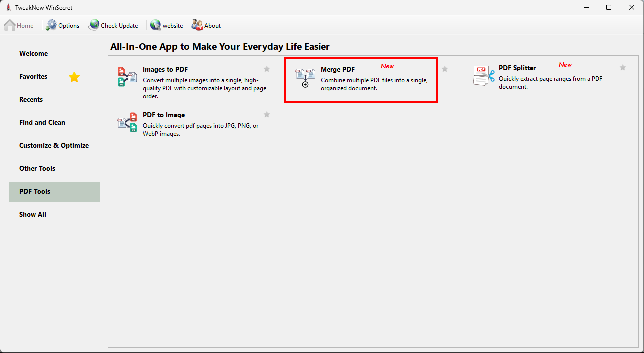Select the Recents sidebar item
The width and height of the screenshot is (644, 353).
tap(55, 99)
